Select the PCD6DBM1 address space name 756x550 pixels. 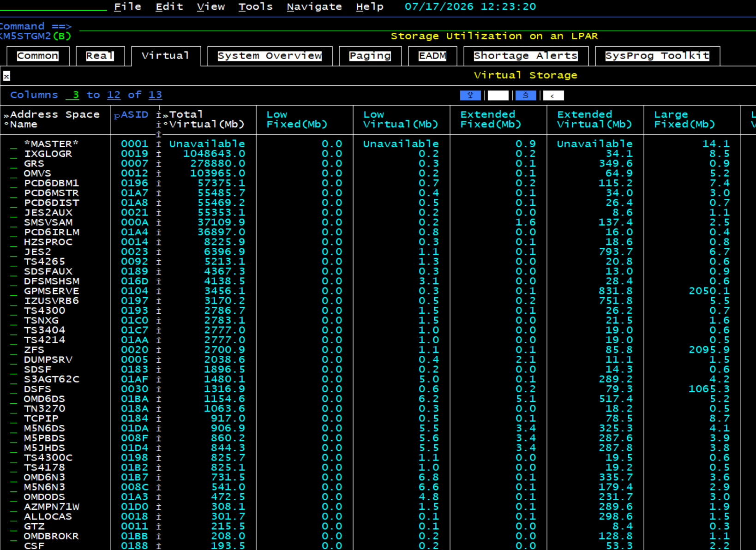tap(52, 183)
